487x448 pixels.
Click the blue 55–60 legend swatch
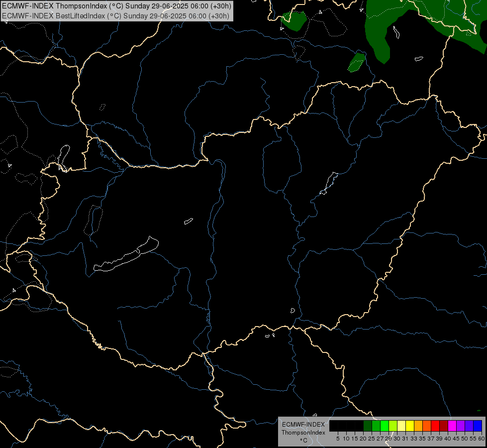[478, 426]
